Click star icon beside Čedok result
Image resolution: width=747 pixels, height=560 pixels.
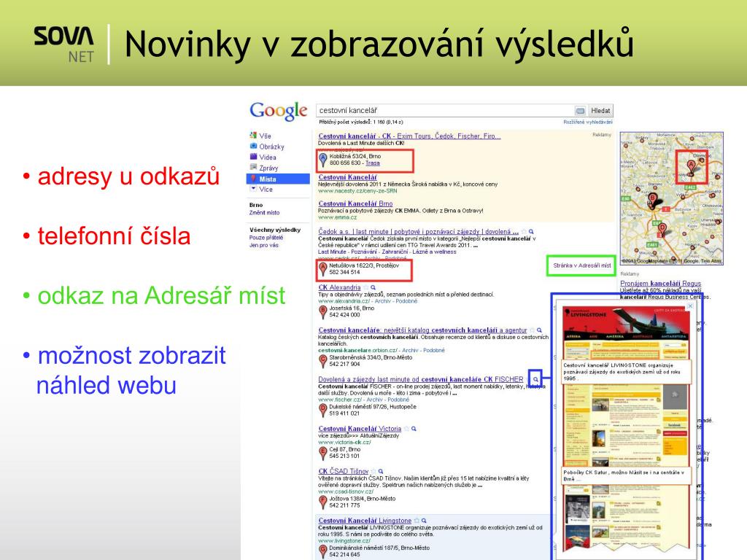524,232
